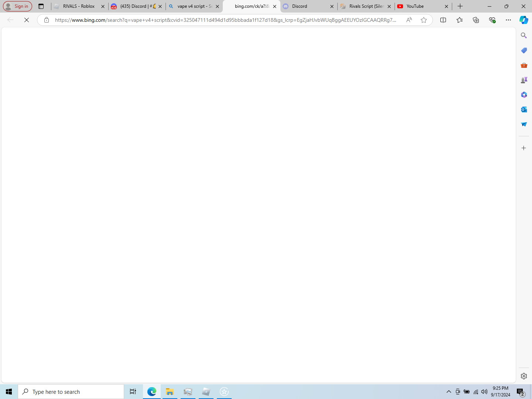Open sidebar Search icon
This screenshot has height=399, width=532.
click(x=524, y=35)
